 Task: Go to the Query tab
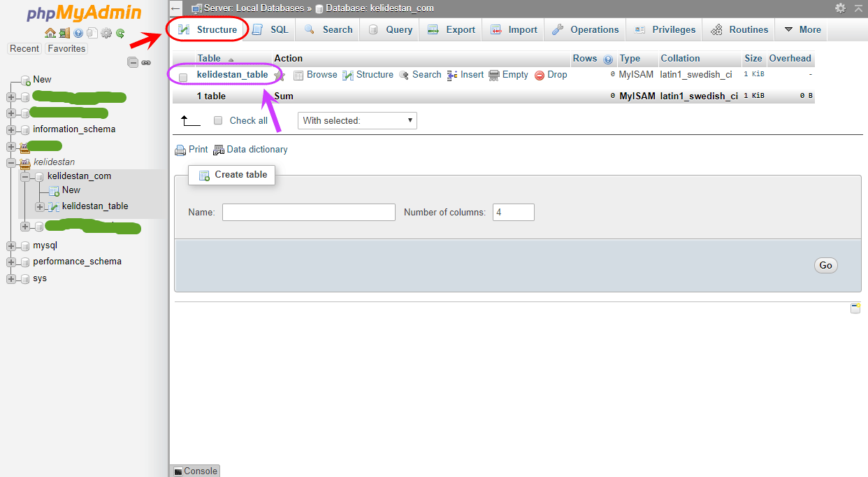pyautogui.click(x=390, y=29)
